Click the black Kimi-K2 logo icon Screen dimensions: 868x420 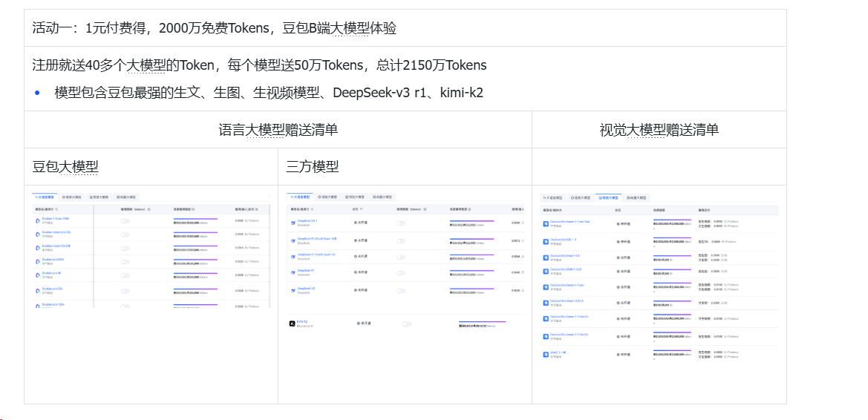click(x=293, y=324)
